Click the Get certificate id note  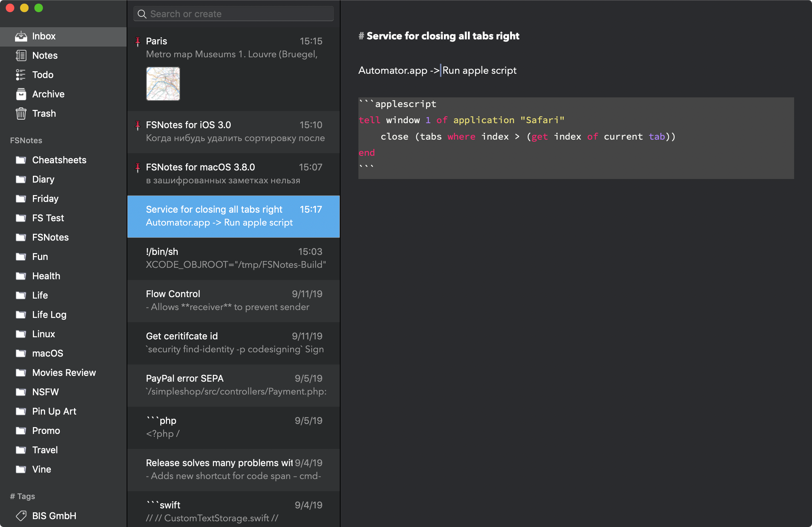click(235, 342)
